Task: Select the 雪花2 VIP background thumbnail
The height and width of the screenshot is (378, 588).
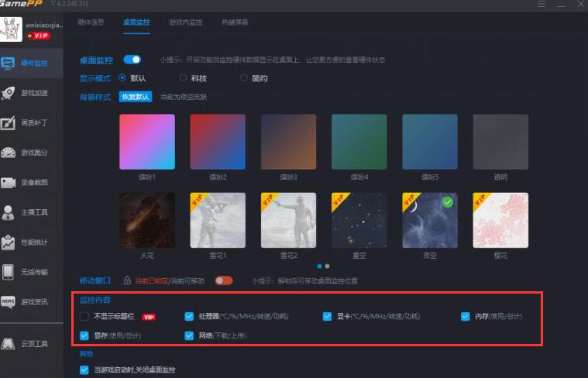Action: click(x=288, y=221)
